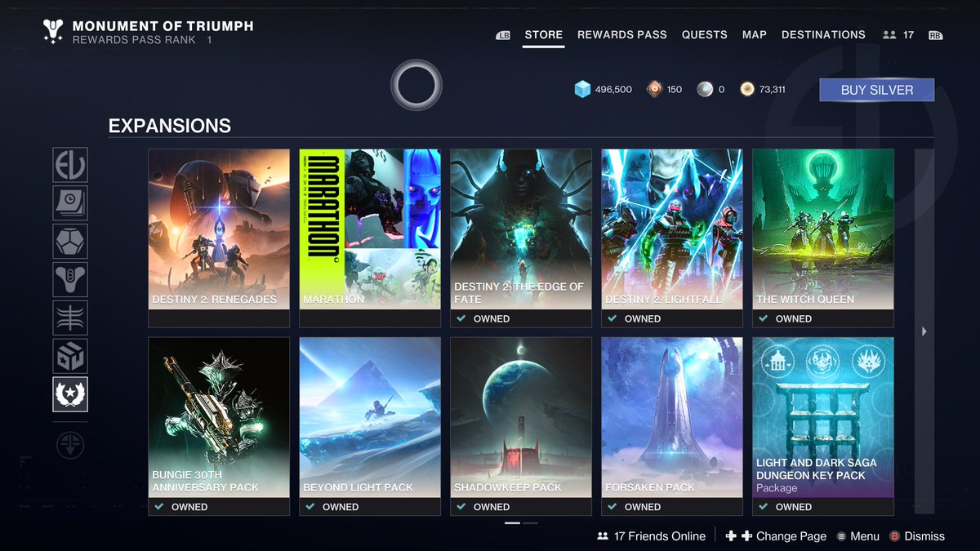The image size is (980, 551).
Task: Open the Eververse sidebar category icon
Action: coord(70,165)
